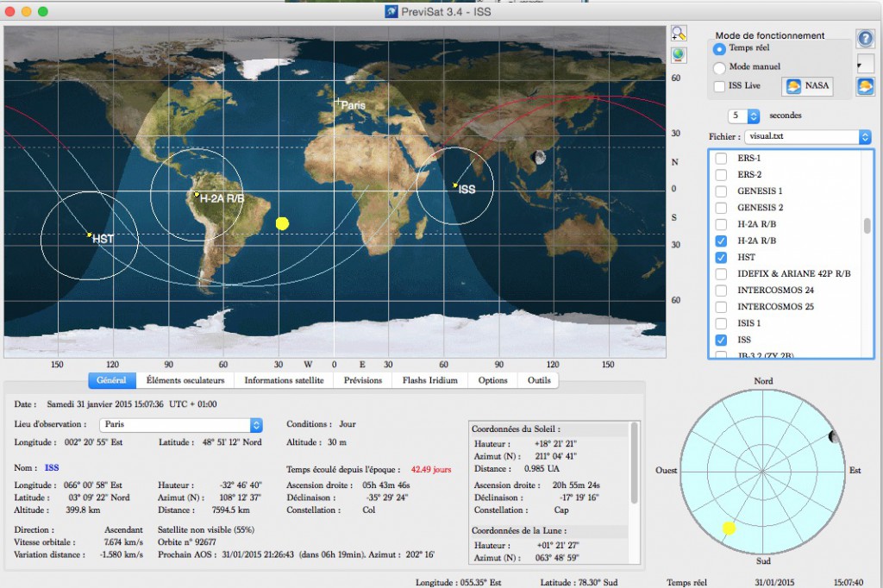Click the globe icon beside the map
Screen dimensions: 883x588
(x=679, y=54)
